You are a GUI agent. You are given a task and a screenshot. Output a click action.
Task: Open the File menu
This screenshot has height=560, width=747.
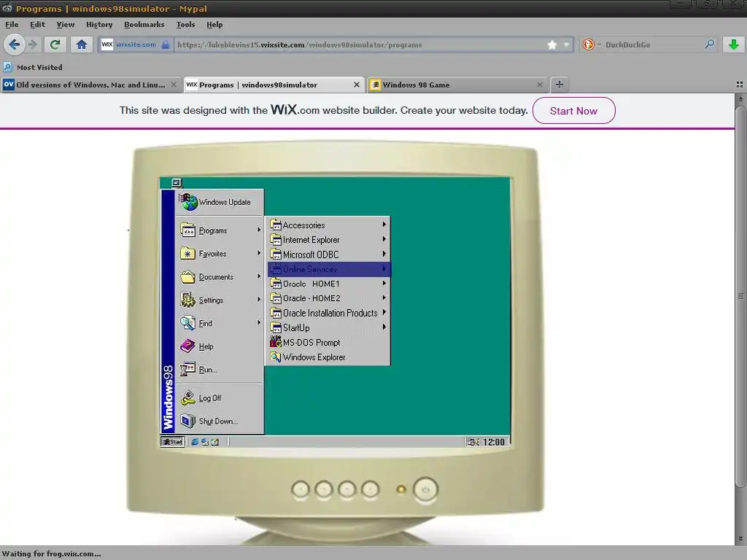[x=12, y=24]
